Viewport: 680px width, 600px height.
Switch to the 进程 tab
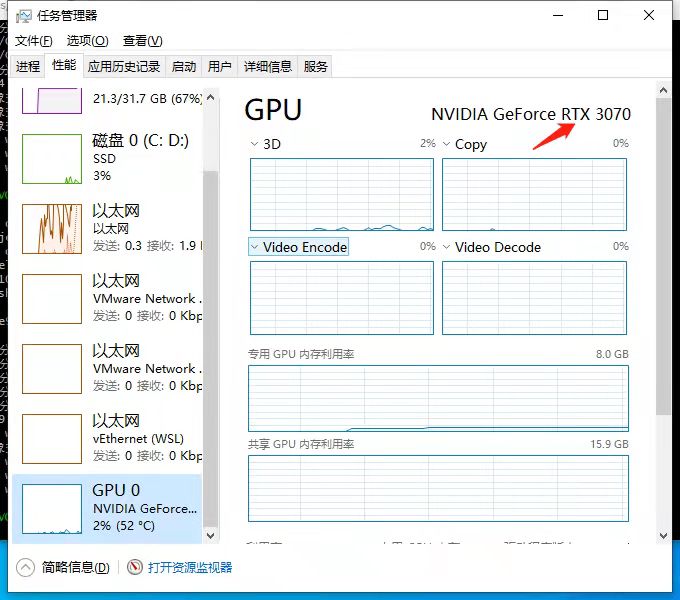click(28, 66)
